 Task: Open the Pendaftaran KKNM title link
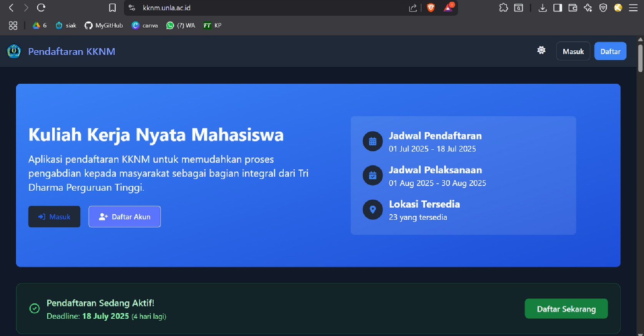(x=71, y=51)
